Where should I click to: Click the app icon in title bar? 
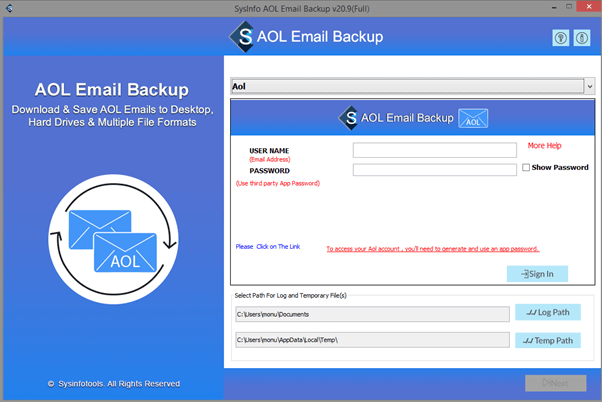pos(9,8)
